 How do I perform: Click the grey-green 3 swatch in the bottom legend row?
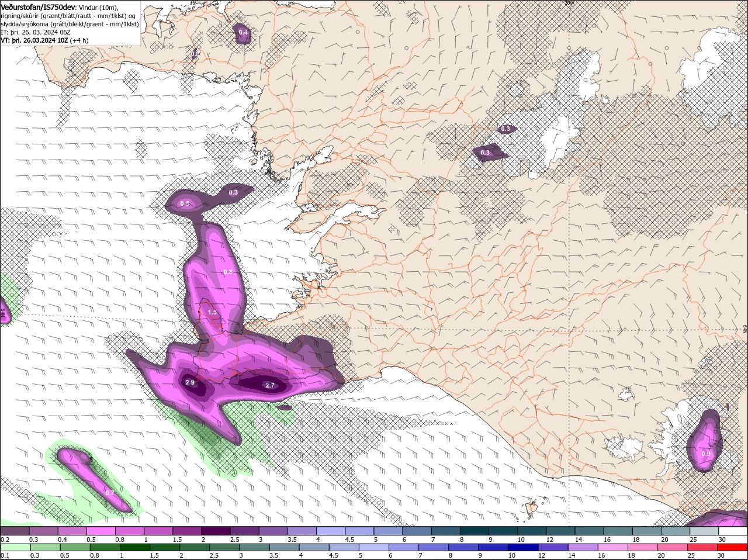pos(254,548)
